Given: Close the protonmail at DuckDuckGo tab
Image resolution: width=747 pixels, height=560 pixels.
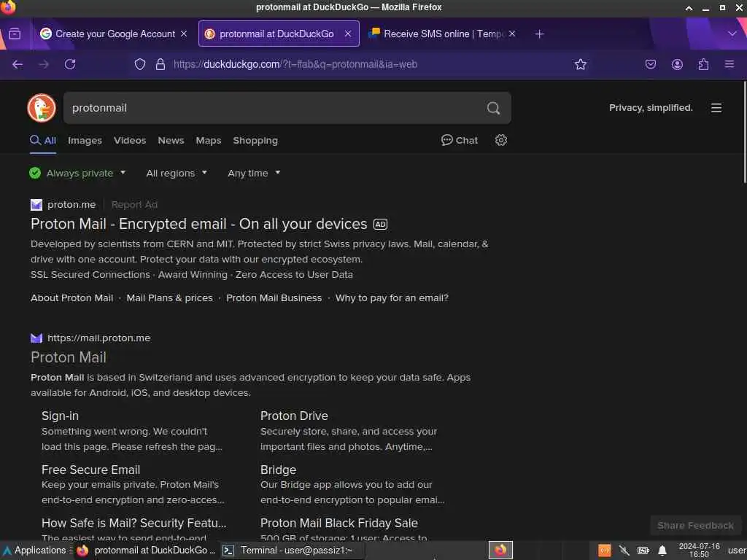Looking at the screenshot, I should click(348, 34).
